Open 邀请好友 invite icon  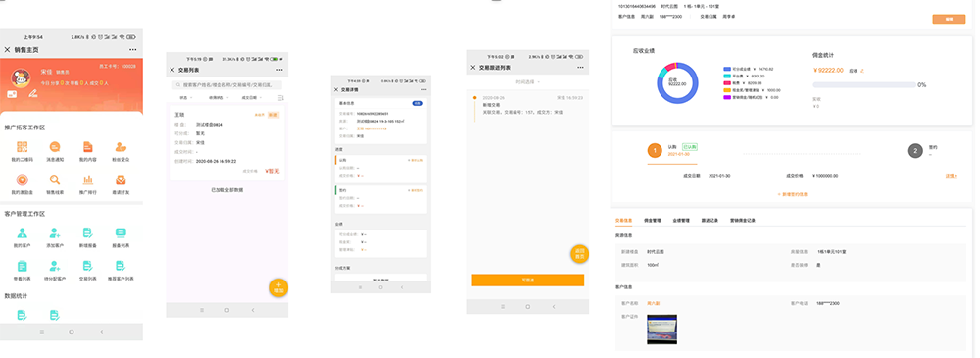pos(122,179)
